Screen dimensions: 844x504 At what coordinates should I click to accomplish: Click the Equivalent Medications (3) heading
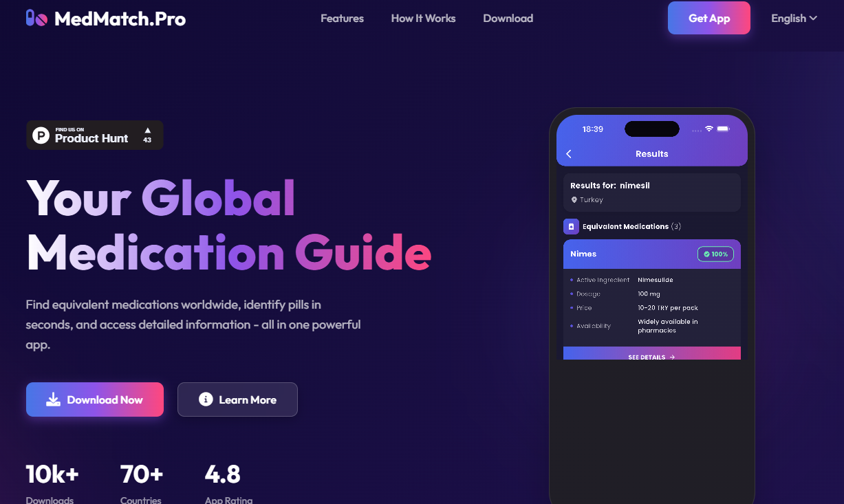coord(631,226)
